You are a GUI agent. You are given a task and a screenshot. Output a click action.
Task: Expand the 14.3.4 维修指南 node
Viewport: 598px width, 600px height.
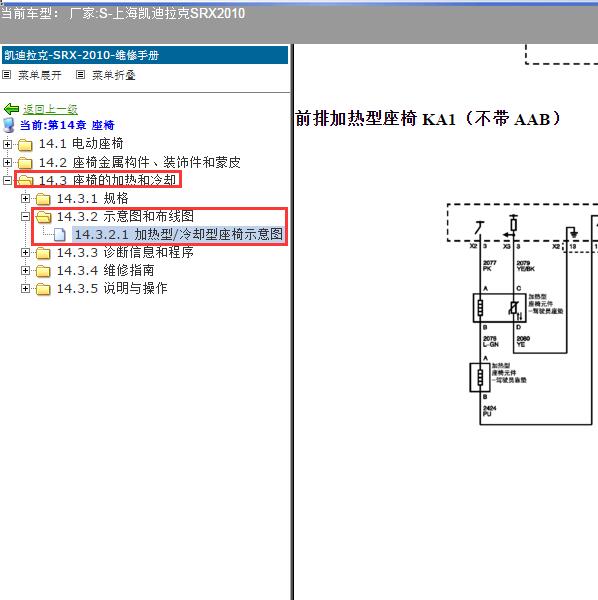click(25, 271)
